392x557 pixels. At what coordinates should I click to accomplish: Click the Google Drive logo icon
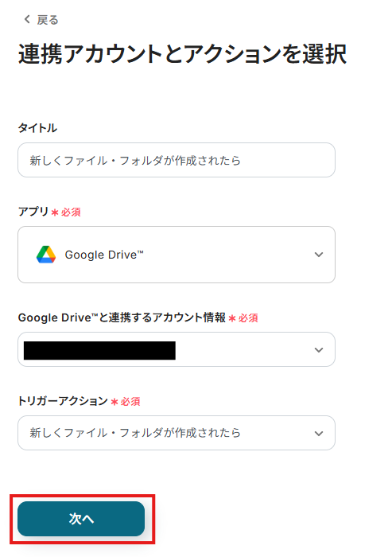[46, 255]
